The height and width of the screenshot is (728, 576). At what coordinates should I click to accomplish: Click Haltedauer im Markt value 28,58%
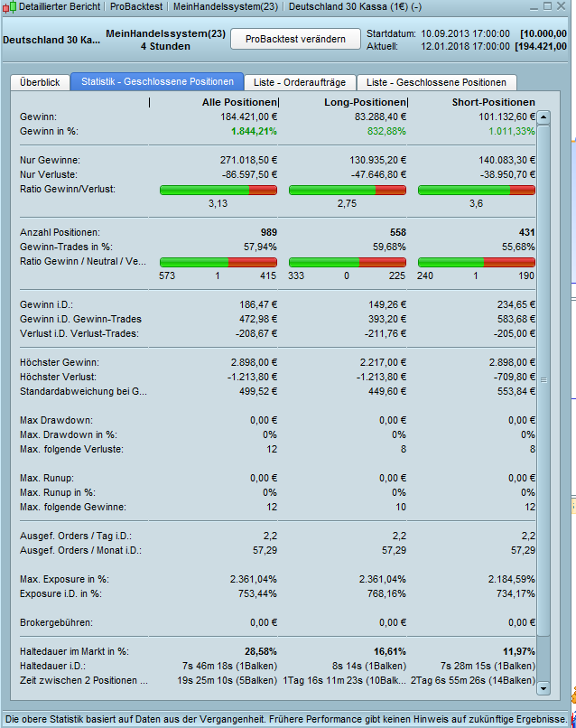(x=261, y=651)
